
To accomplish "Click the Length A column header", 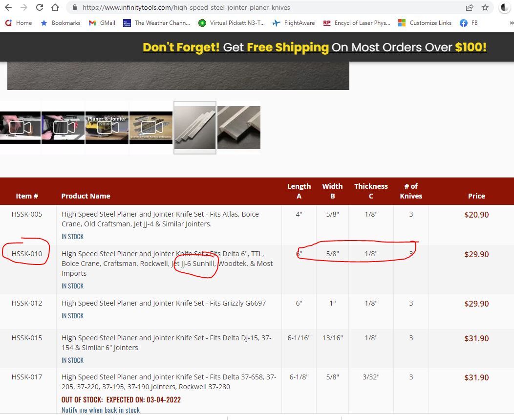I will pos(299,191).
